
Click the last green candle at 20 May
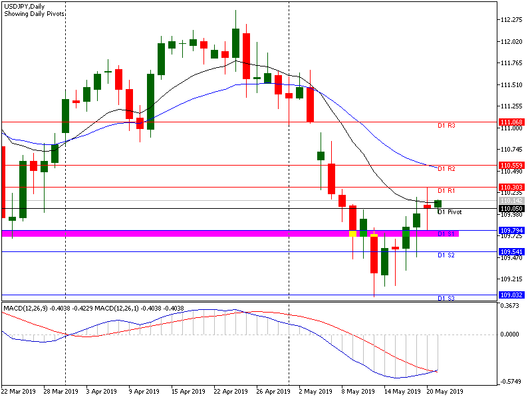point(438,203)
